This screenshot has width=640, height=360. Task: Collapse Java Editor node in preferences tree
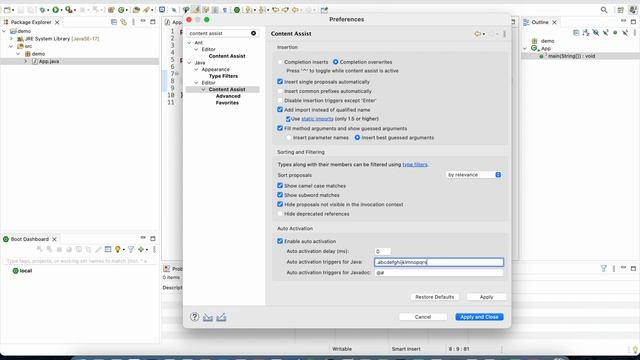point(196,82)
